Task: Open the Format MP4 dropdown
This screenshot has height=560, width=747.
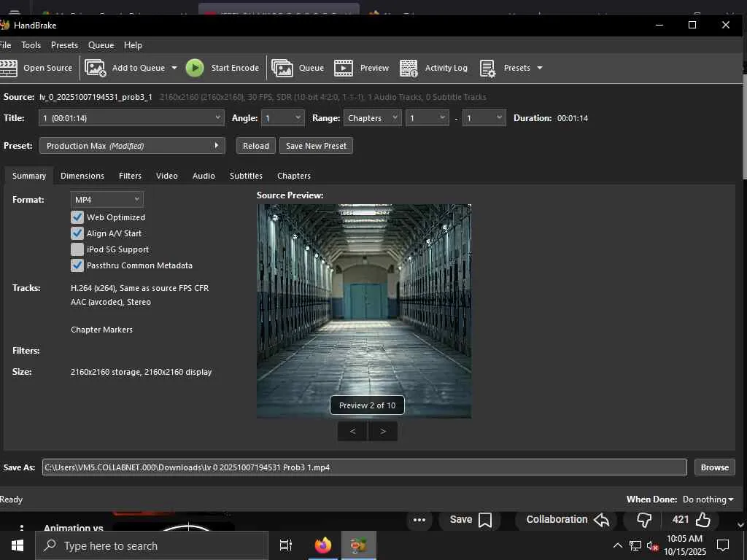Action: coord(107,199)
